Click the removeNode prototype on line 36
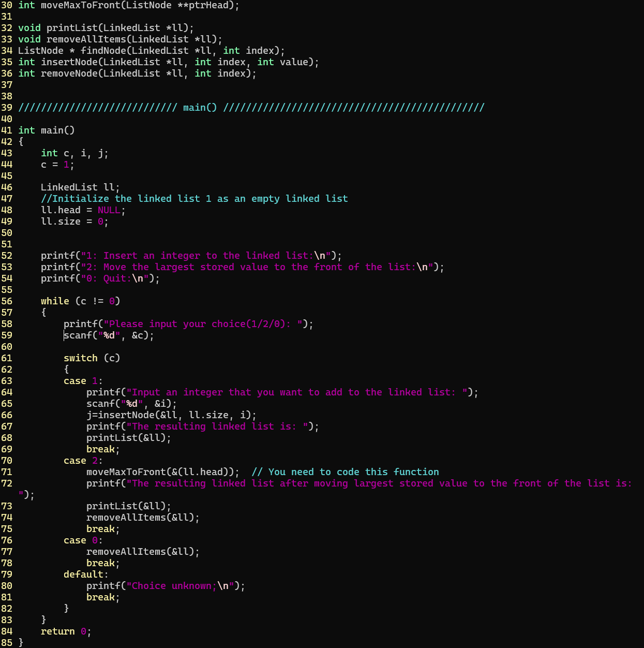 point(137,73)
